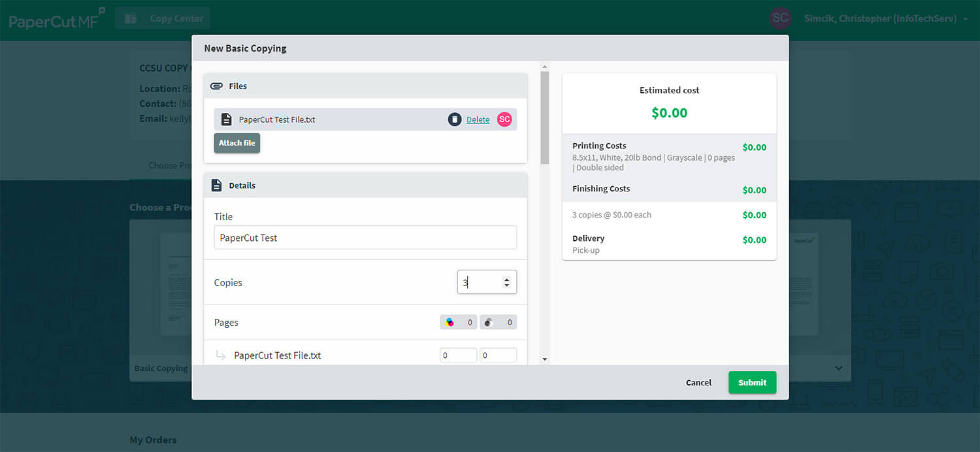Open the Simcik, Christopher user menu dropdown
This screenshot has width=980, height=452.
point(885,19)
